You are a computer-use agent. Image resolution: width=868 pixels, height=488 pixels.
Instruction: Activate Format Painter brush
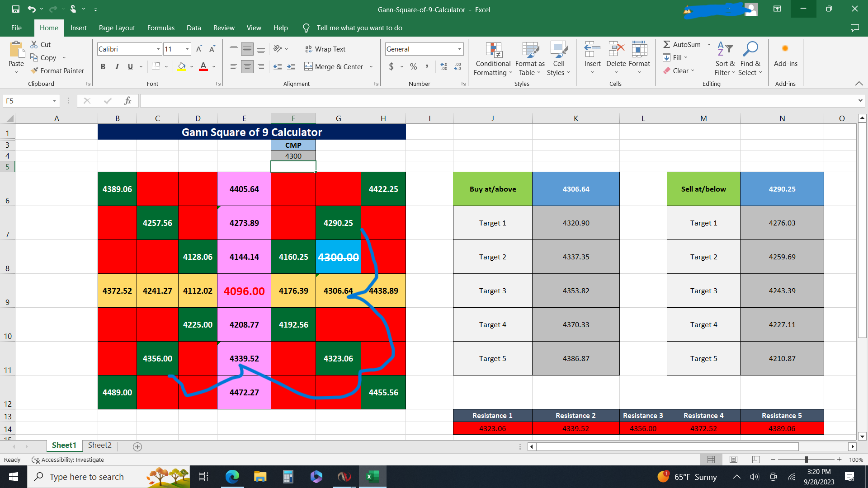34,70
